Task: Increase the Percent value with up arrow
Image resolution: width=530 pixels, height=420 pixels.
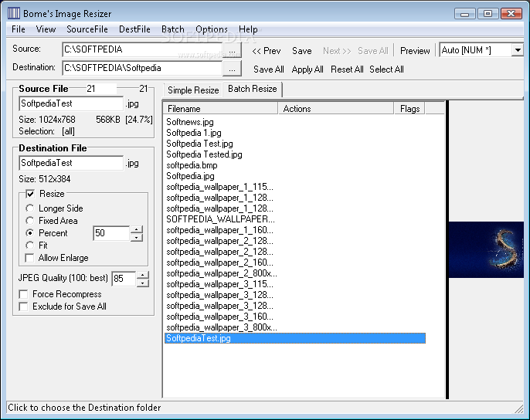Action: coord(137,230)
